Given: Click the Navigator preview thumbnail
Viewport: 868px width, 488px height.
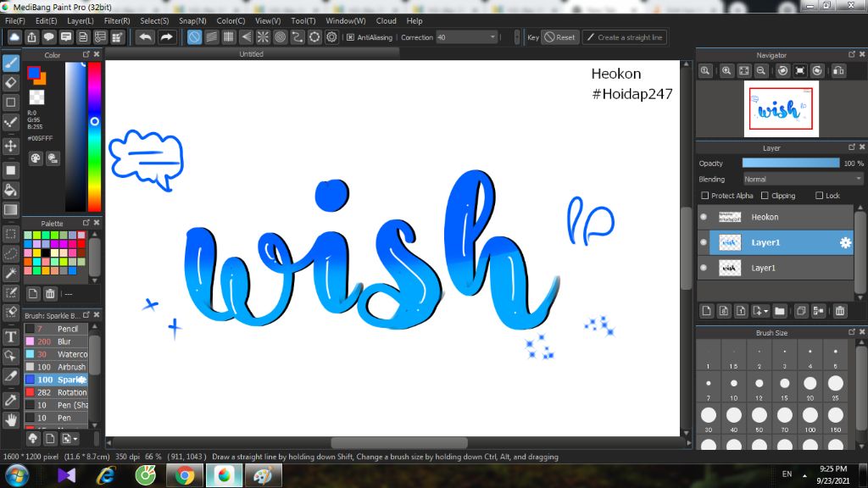Looking at the screenshot, I should [781, 109].
